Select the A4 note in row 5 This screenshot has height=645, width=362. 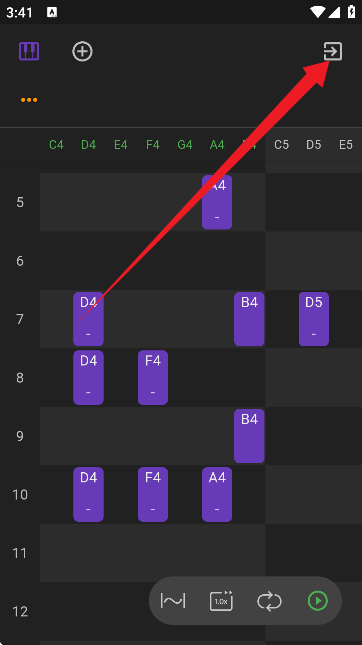pos(217,202)
